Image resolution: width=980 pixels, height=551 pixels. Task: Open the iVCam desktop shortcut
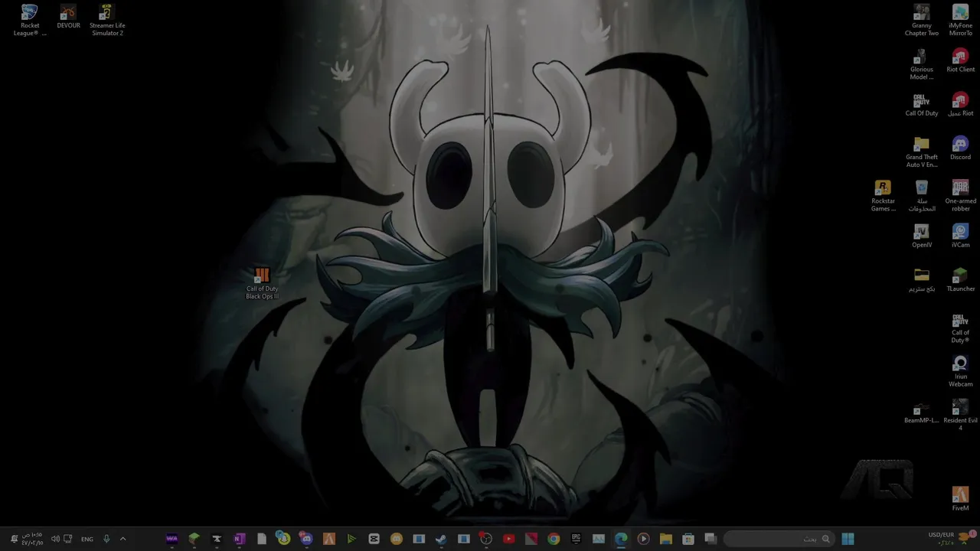click(x=960, y=236)
